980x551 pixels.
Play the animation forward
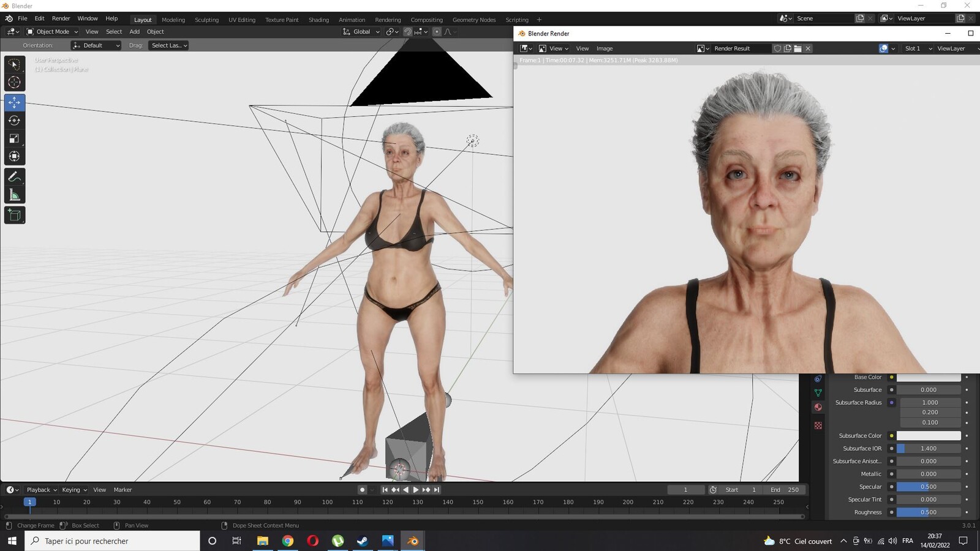pos(416,490)
